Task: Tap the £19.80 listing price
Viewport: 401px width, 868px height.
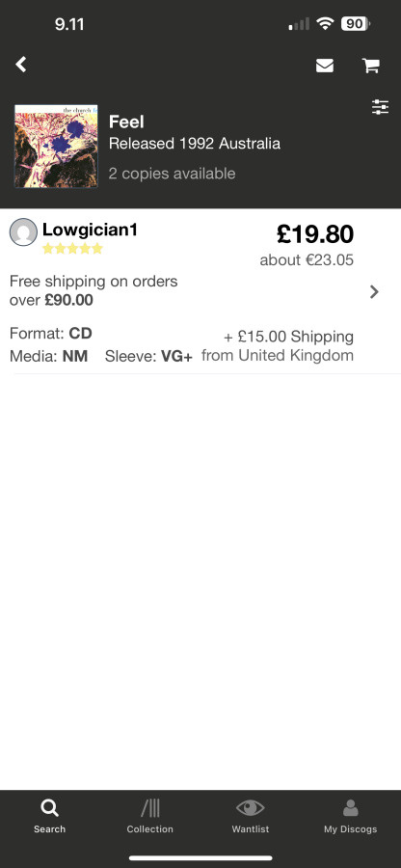Action: point(314,234)
